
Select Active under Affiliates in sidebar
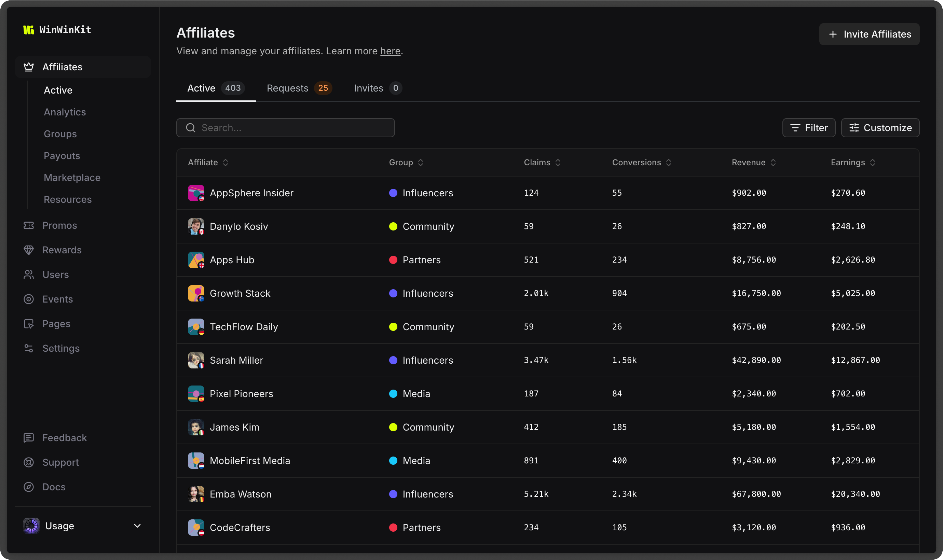58,90
